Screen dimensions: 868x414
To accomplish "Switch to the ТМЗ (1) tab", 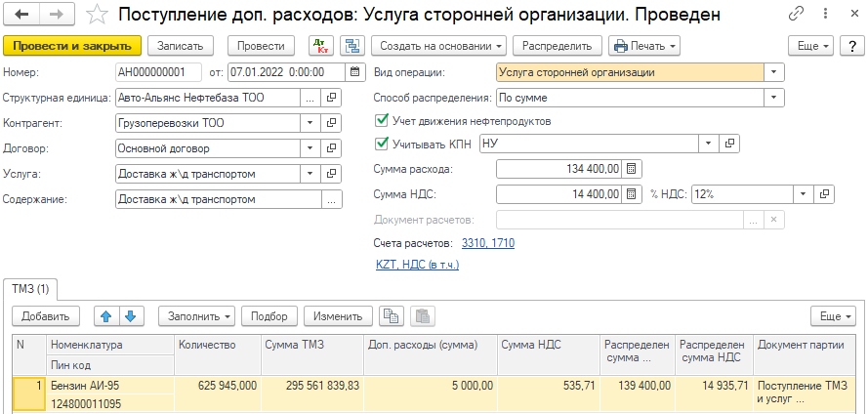I will (34, 288).
